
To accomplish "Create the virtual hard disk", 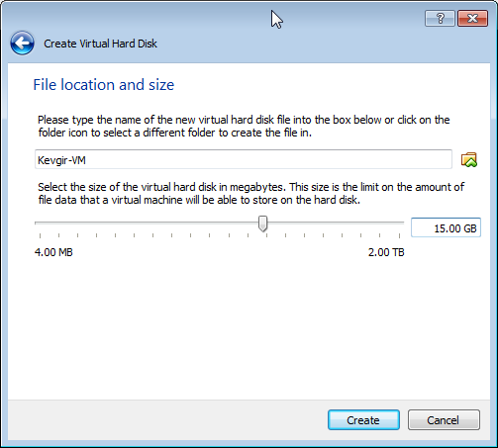I will [363, 420].
